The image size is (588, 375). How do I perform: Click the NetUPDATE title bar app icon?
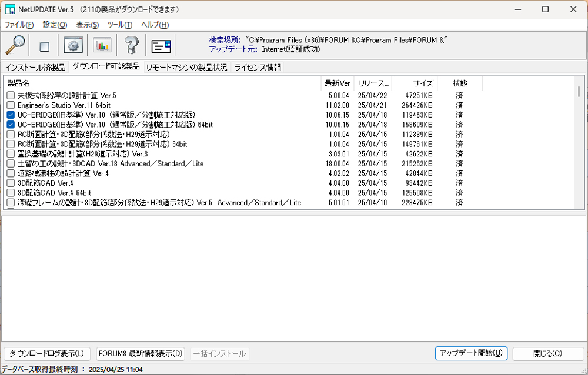pyautogui.click(x=10, y=9)
